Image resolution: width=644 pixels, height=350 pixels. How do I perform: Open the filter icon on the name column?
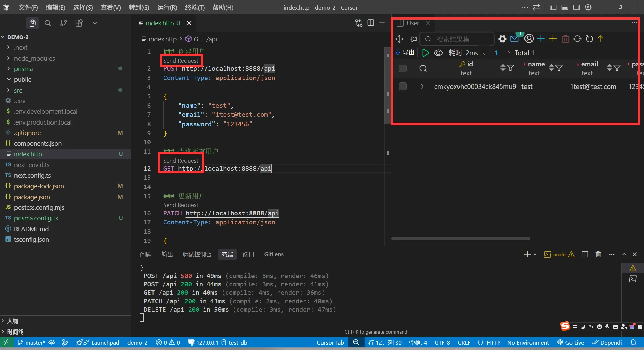point(559,68)
